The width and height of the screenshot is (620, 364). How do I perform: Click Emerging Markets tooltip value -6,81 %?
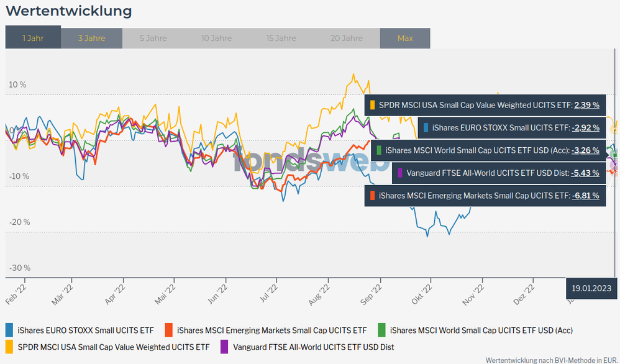point(586,196)
